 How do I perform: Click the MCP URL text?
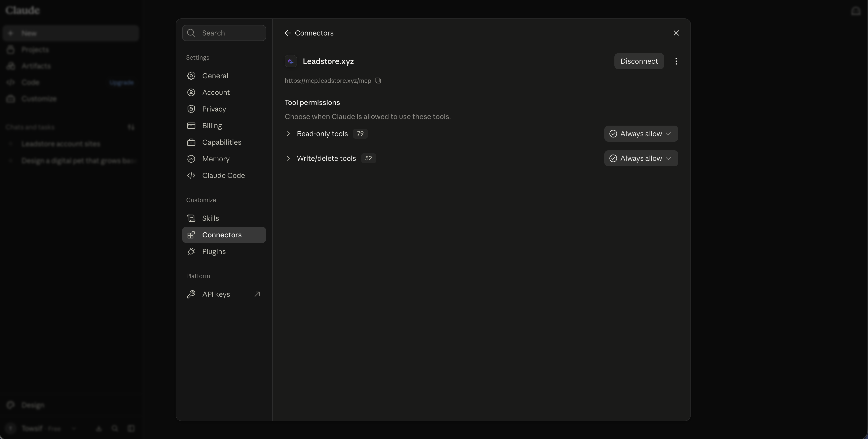point(328,81)
